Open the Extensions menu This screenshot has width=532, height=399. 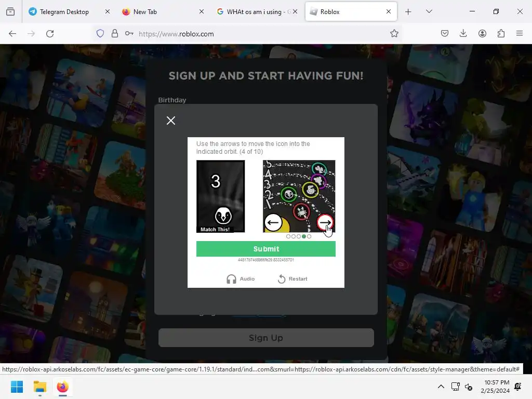pyautogui.click(x=501, y=34)
